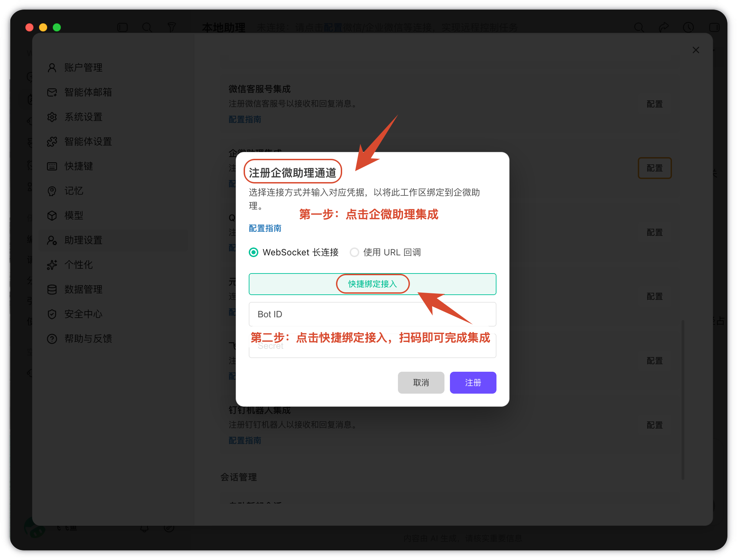Click the 安全中心 shield icon
Viewport: 737px width, 560px height.
(52, 314)
